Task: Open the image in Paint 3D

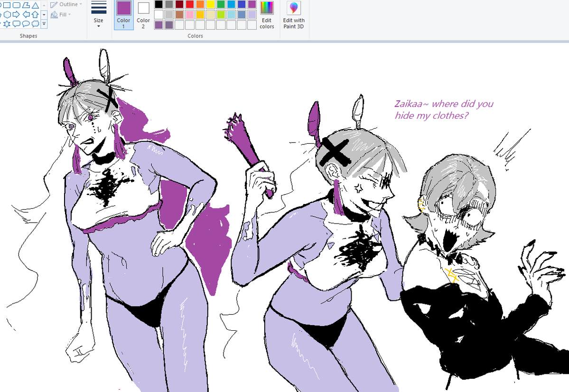Action: [294, 8]
